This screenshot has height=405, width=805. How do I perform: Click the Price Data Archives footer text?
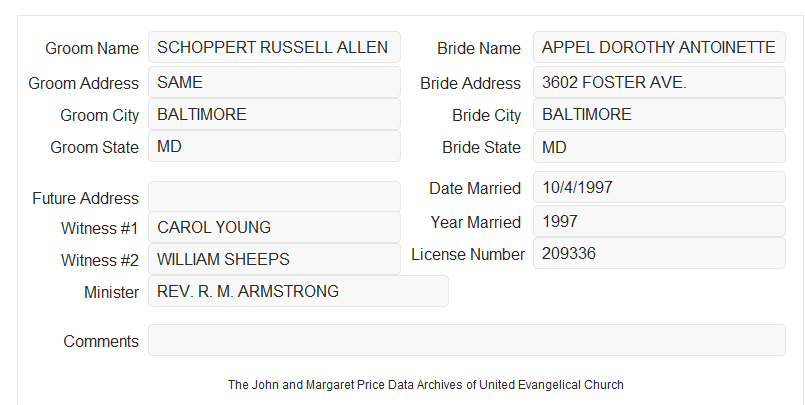click(x=426, y=384)
